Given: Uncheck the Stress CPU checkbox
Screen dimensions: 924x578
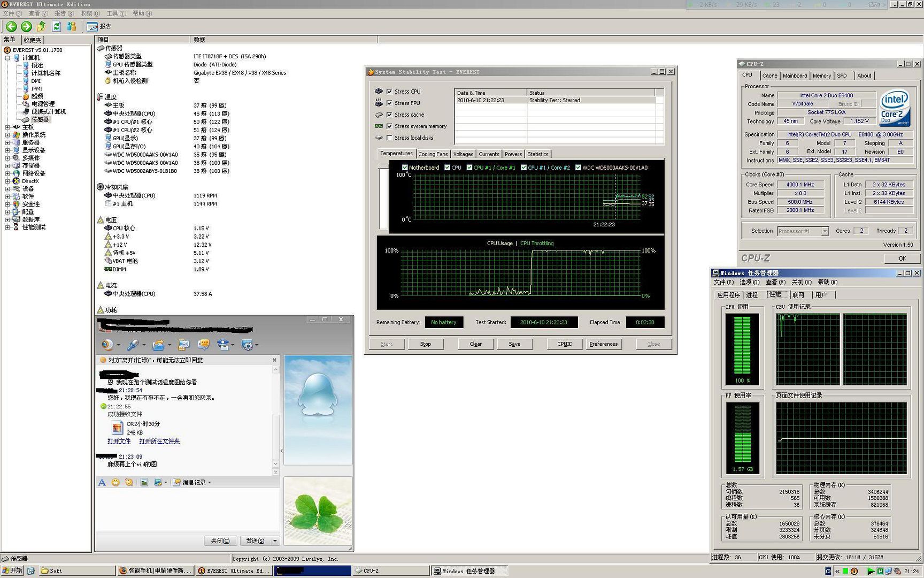Looking at the screenshot, I should tap(389, 92).
